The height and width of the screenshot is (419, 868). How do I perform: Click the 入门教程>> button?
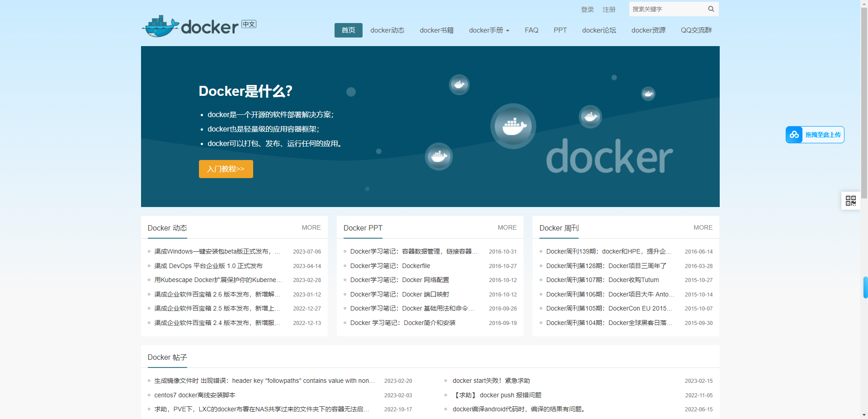[x=226, y=169]
